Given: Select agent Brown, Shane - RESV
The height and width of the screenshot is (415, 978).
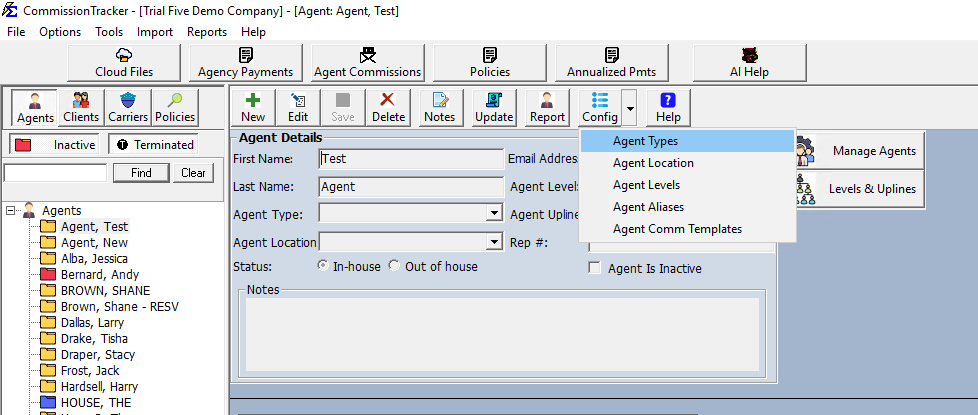Looking at the screenshot, I should (120, 306).
